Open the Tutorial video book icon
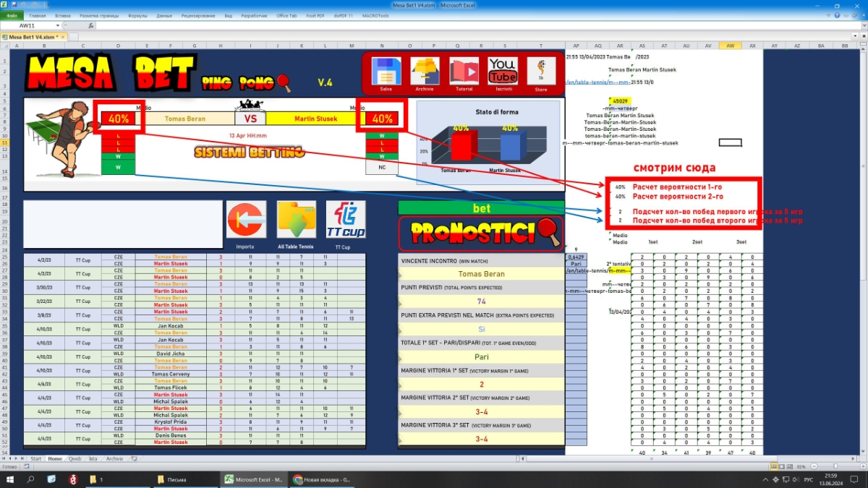 pos(464,72)
